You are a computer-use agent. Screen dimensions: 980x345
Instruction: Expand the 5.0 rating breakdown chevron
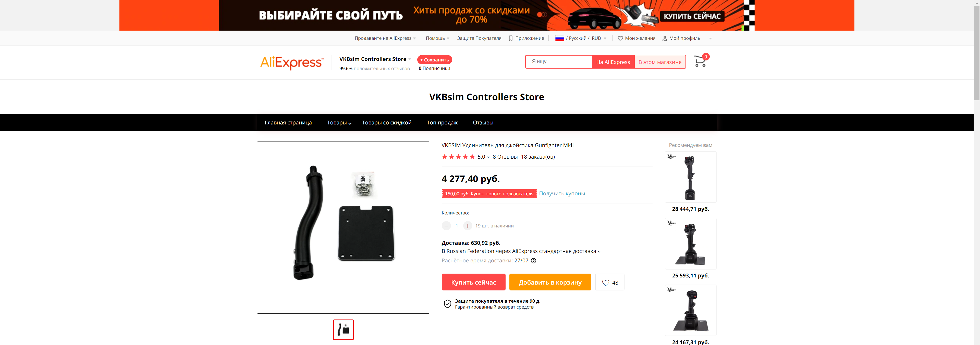tap(488, 157)
